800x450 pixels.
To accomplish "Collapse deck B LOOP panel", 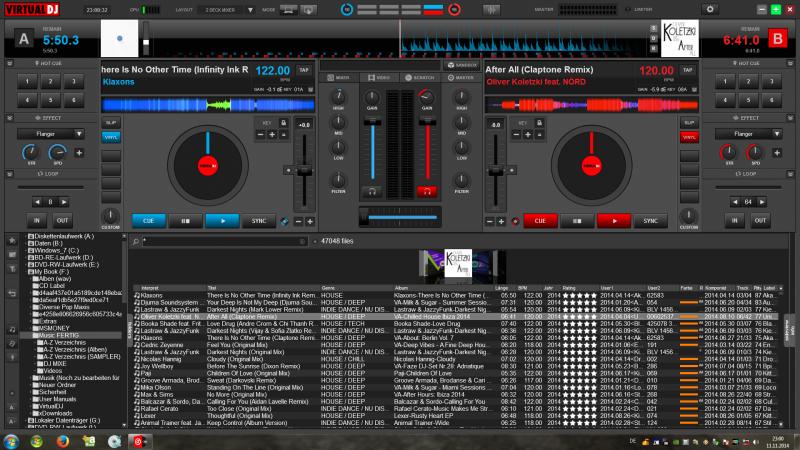I will [x=790, y=174].
